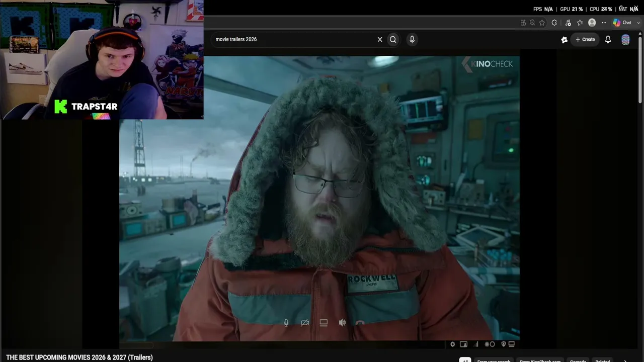This screenshot has width=644, height=362.
Task: Click the streamer webcam overlay
Action: click(x=102, y=59)
